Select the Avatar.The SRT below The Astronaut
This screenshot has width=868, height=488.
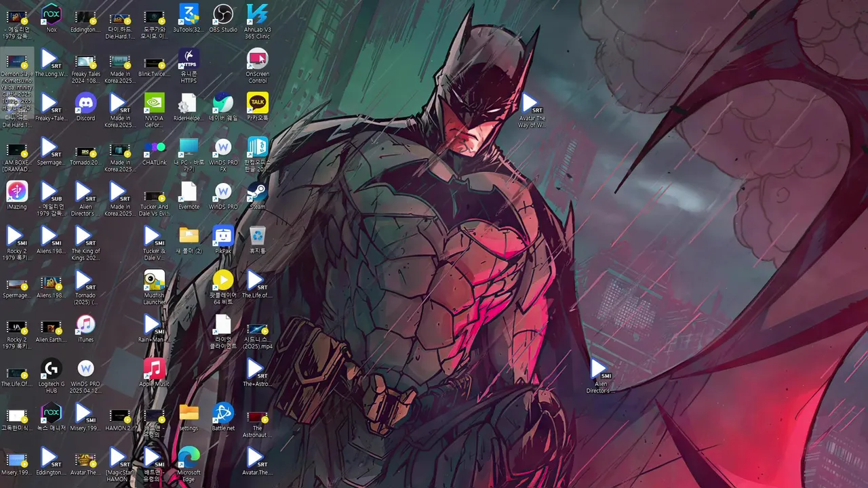pyautogui.click(x=258, y=461)
